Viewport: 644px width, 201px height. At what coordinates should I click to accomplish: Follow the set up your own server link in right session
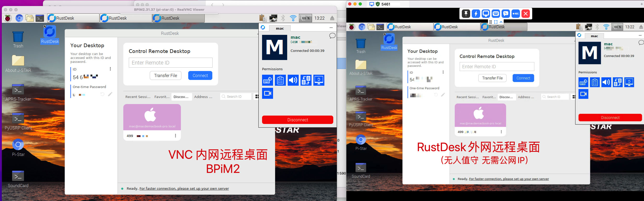tap(509, 179)
